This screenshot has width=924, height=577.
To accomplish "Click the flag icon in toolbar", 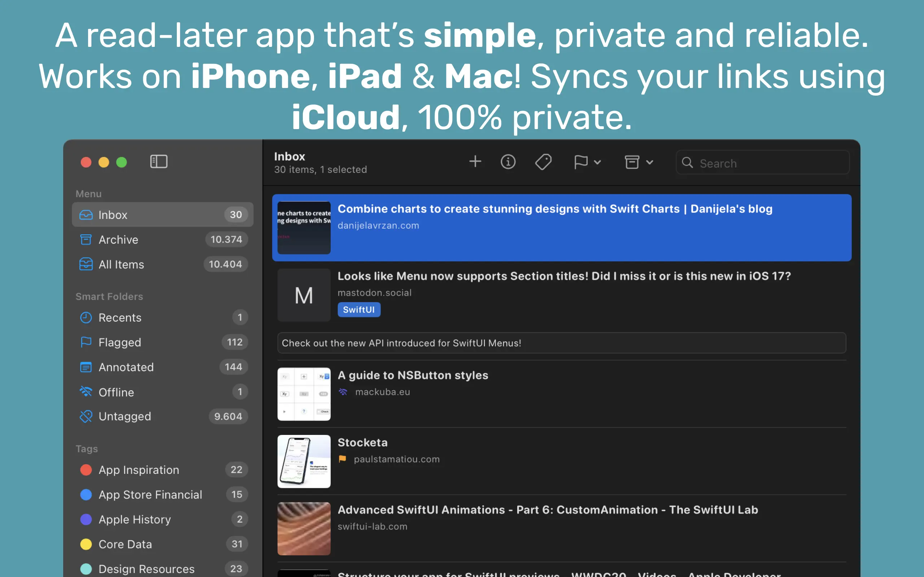I will (580, 162).
